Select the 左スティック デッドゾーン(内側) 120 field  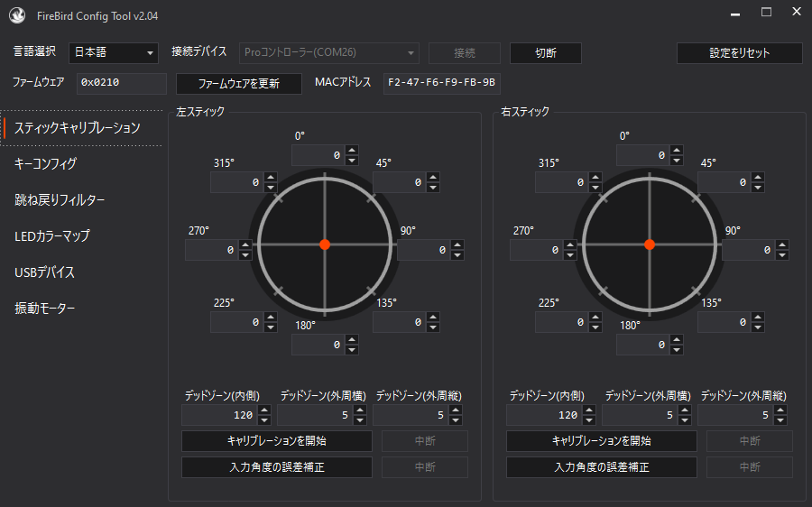coord(220,415)
